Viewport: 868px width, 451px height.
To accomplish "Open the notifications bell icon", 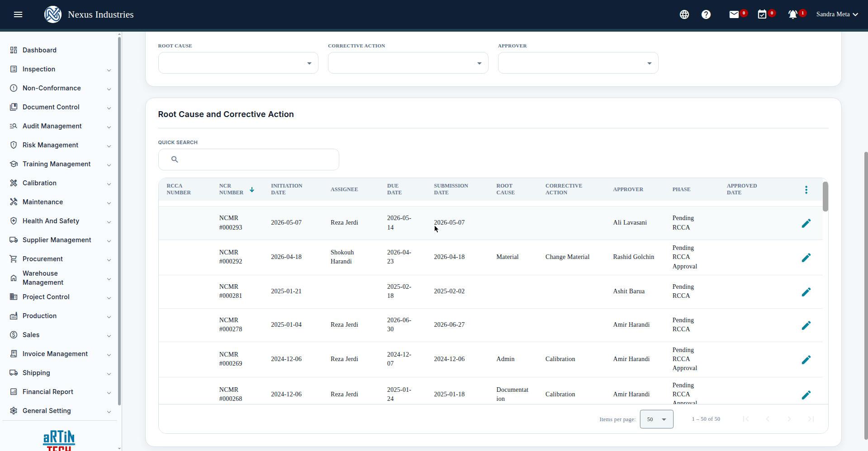I will 793,14.
